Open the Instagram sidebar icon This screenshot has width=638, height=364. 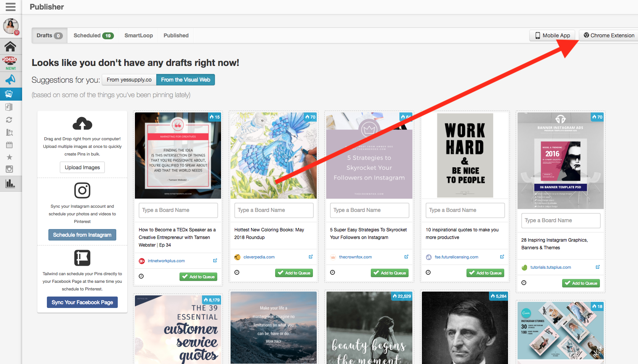(10, 169)
